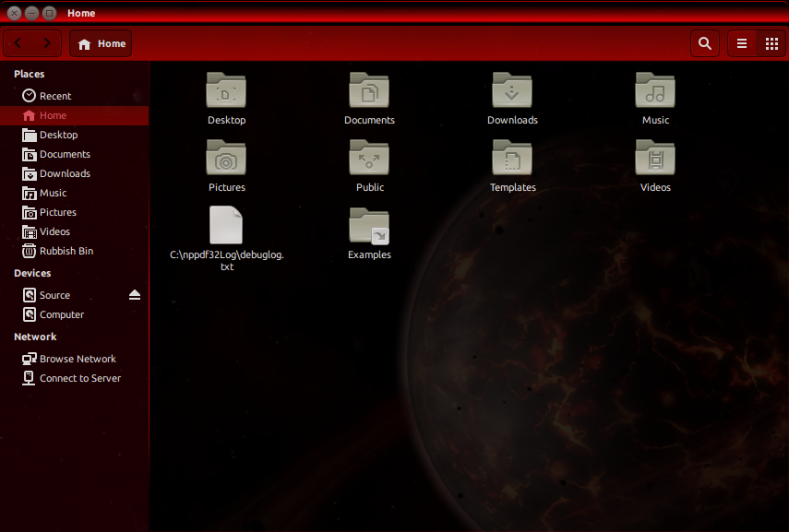Screen dimensions: 789x532
Task: Click the search magnifier button
Action: point(704,43)
